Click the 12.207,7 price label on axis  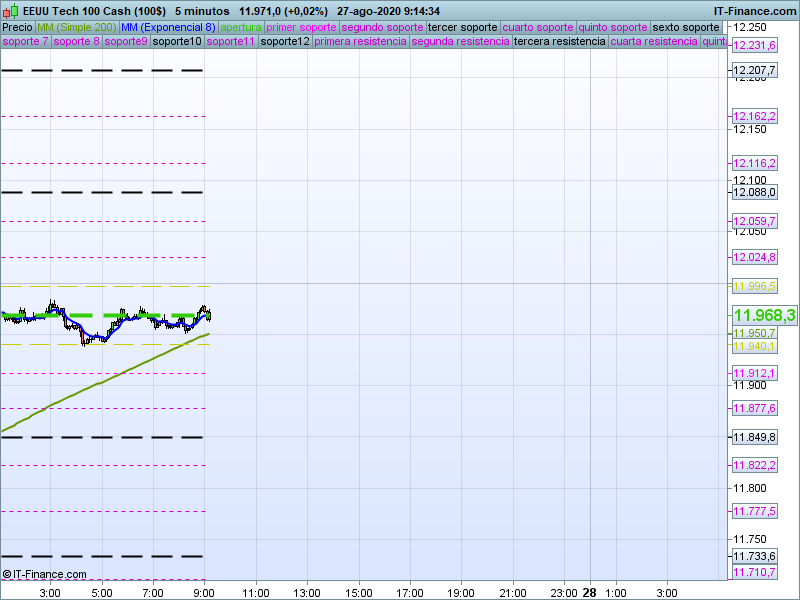tap(755, 70)
